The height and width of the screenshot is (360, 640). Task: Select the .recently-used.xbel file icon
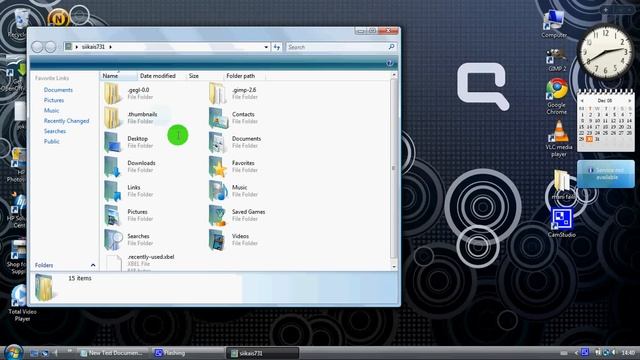[x=113, y=262]
